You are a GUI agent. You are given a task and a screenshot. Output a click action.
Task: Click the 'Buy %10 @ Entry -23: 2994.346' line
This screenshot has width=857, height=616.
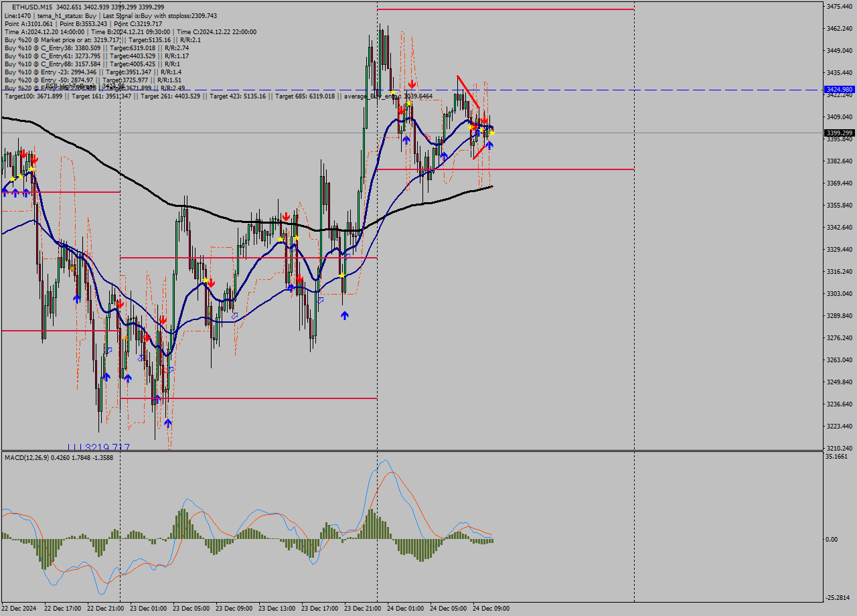[93, 72]
